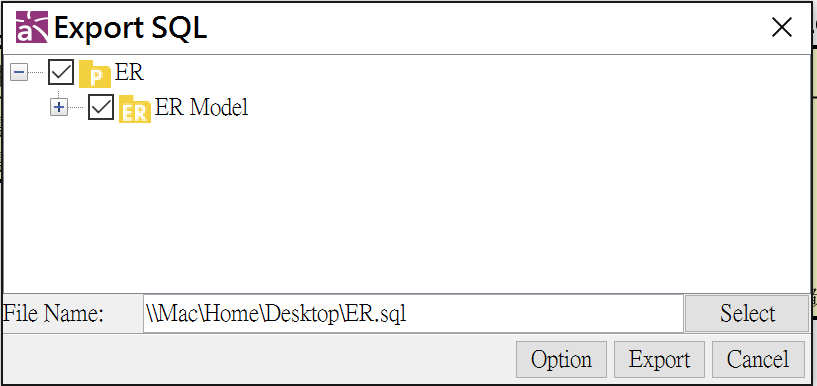
Task: Uncheck the ER project checkbox
Action: pos(61,72)
